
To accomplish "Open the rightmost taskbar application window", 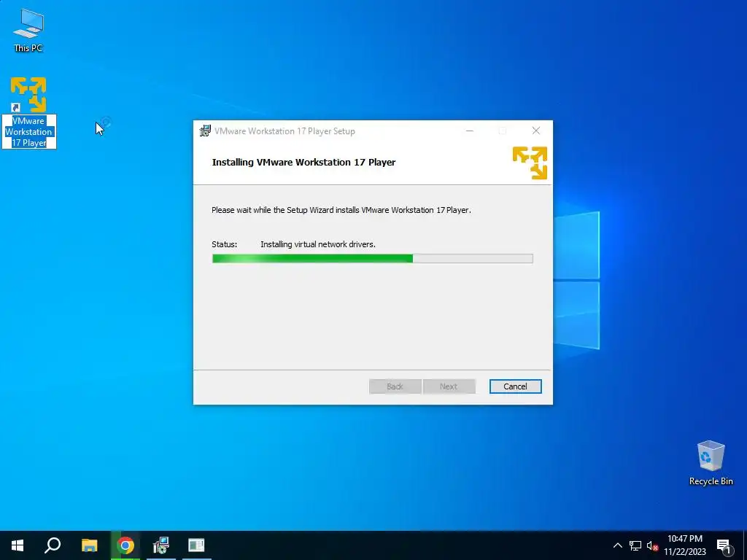I will click(196, 545).
